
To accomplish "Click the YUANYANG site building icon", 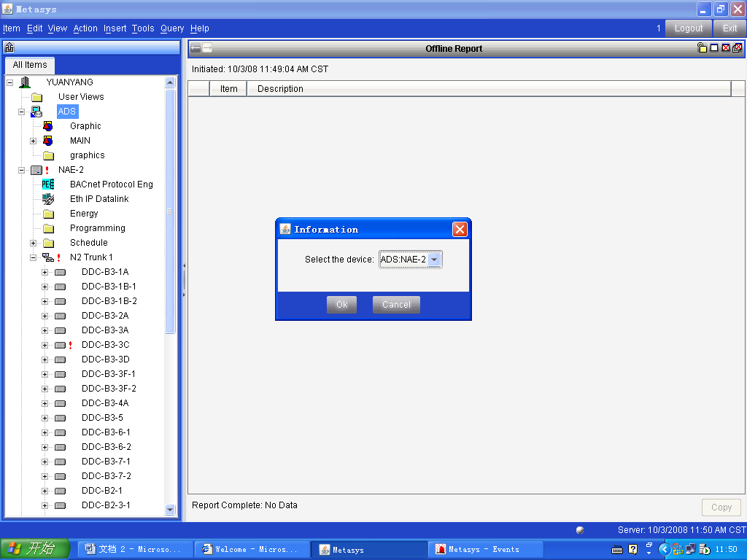I will [x=25, y=82].
